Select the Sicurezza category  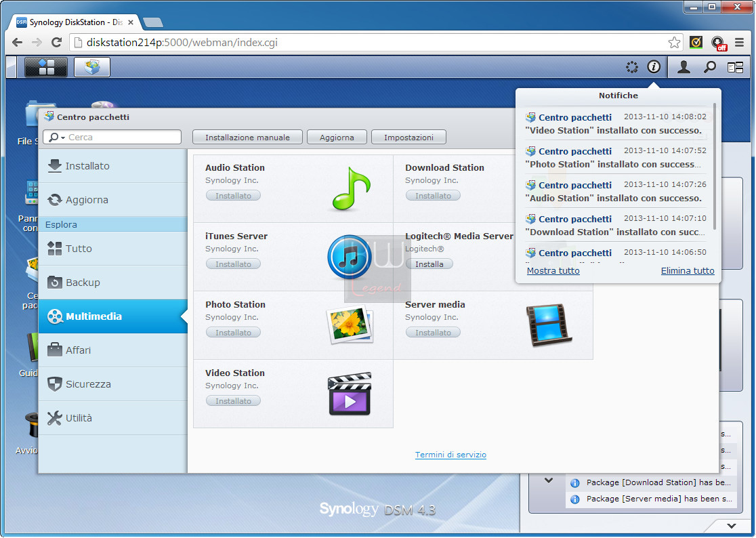(x=113, y=384)
